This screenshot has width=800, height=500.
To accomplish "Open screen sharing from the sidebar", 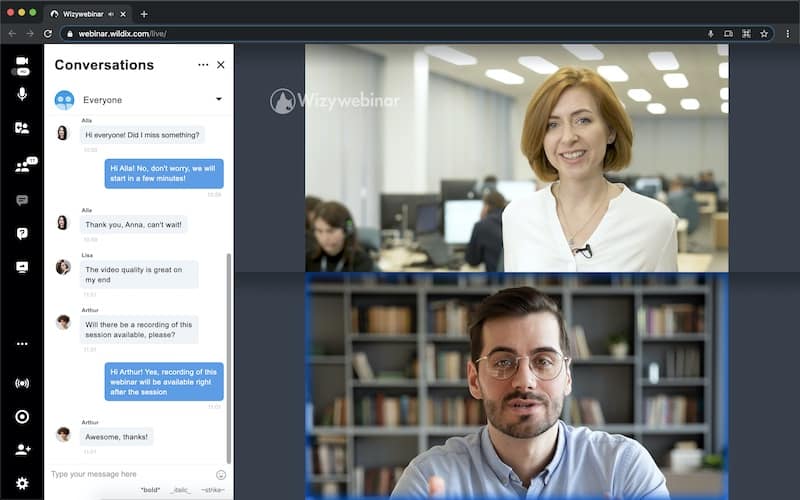I will (22, 128).
